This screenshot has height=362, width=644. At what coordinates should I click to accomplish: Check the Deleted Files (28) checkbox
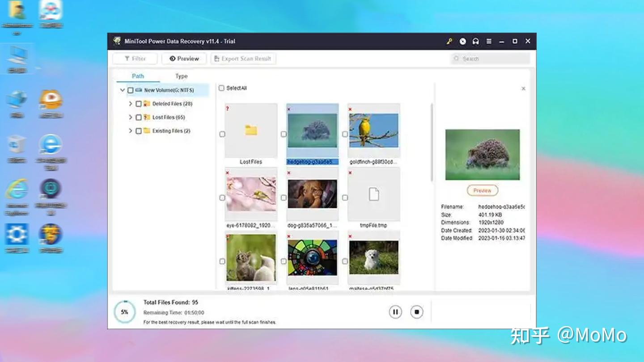(139, 104)
